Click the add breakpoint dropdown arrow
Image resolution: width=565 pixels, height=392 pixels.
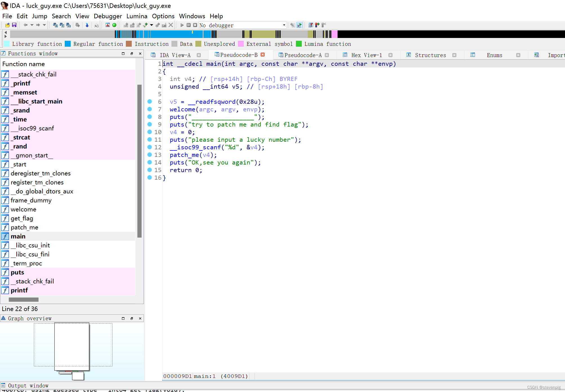[151, 25]
